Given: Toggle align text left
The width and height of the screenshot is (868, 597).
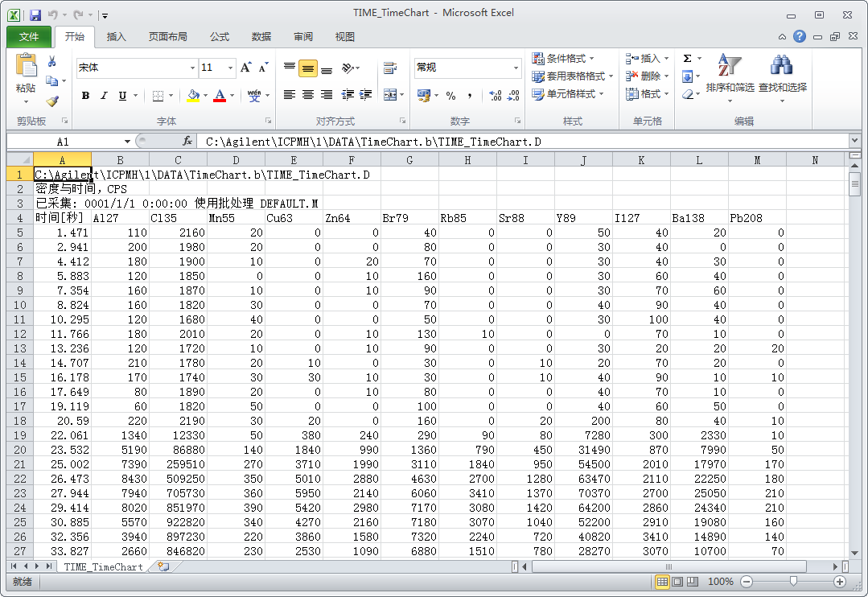Looking at the screenshot, I should pyautogui.click(x=289, y=95).
